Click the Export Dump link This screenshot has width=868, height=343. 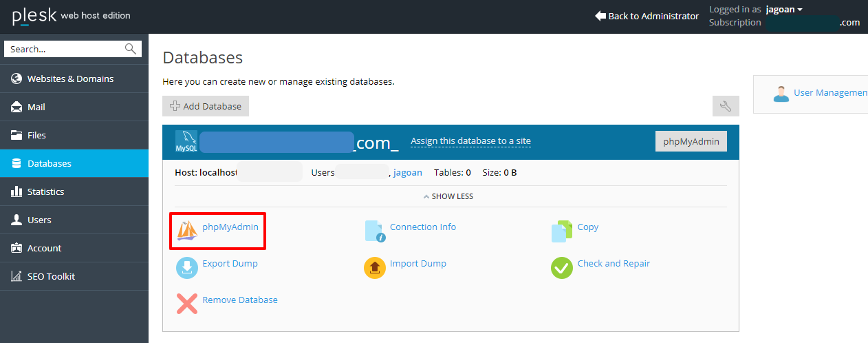coord(230,263)
